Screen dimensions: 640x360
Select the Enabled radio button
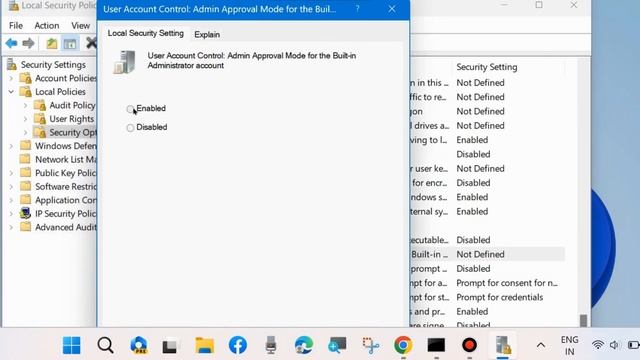tap(130, 109)
